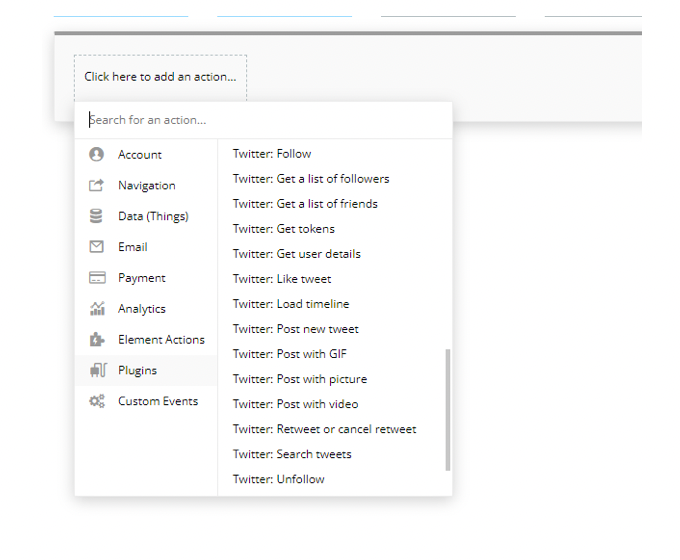The width and height of the screenshot is (680, 560).
Task: Choose Twitter: Load timeline action
Action: click(291, 304)
